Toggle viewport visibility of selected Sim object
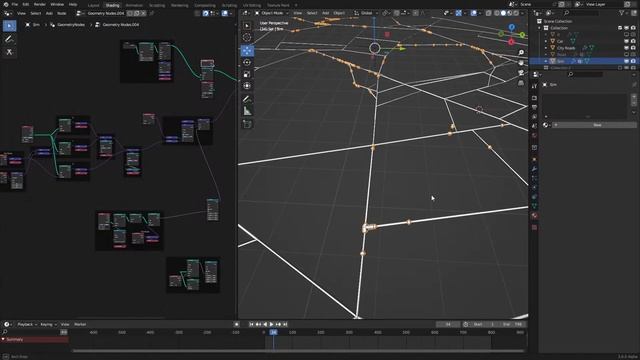 (x=627, y=61)
